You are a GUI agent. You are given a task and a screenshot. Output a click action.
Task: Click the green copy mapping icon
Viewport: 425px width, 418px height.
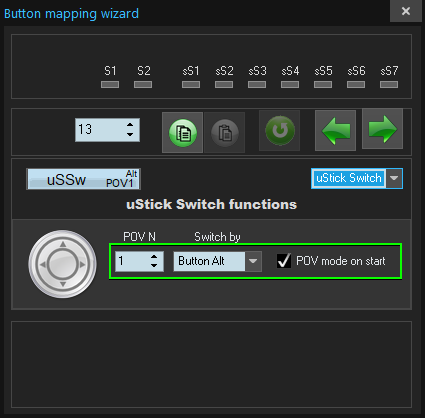point(182,133)
